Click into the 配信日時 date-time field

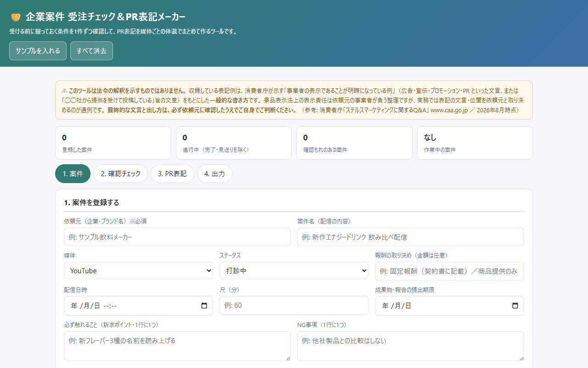[138, 305]
